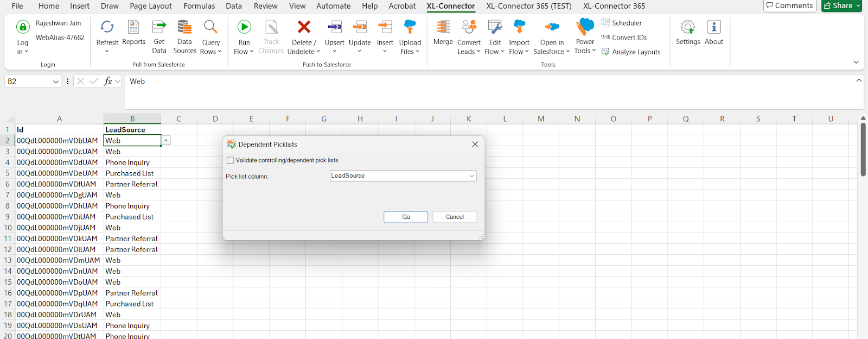
Task: Click the vertical scrollbar thumb
Action: (863, 149)
